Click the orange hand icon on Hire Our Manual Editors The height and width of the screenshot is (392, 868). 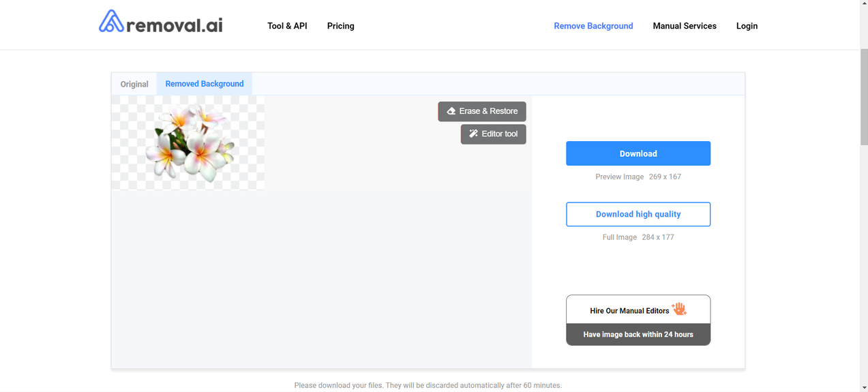678,309
